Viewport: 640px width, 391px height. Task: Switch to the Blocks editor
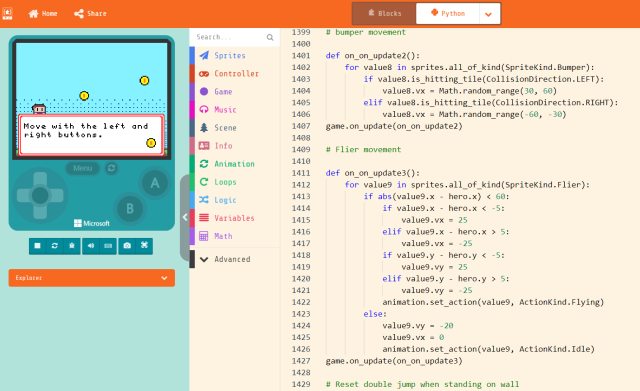[x=384, y=13]
